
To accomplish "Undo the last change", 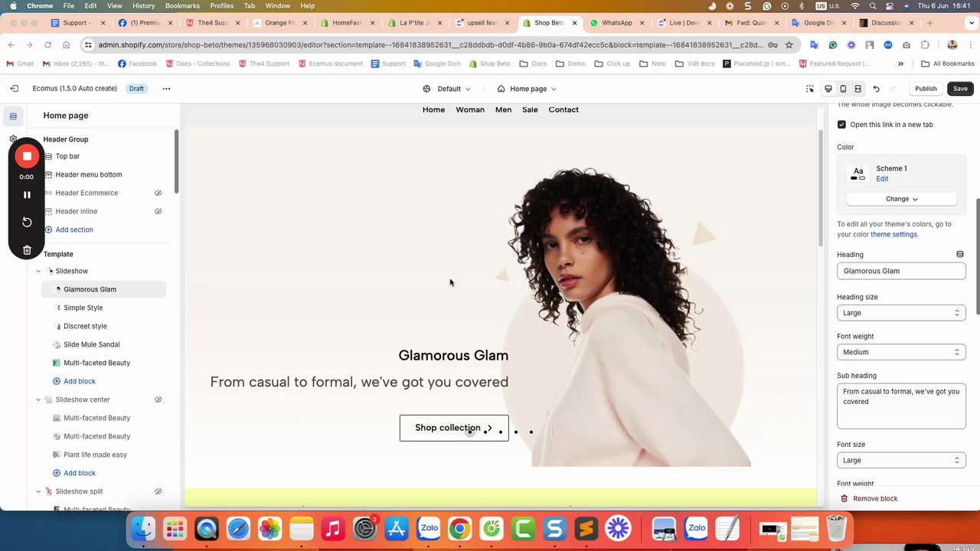I will tap(877, 89).
